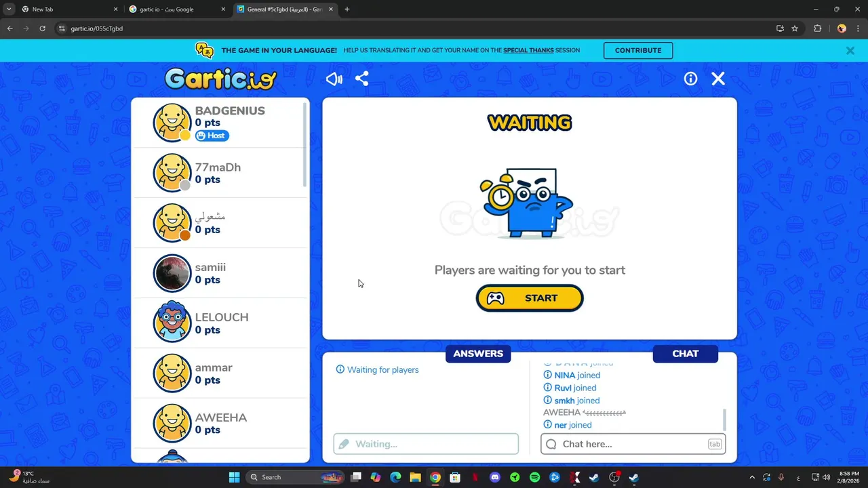Viewport: 868px width, 488px height.
Task: Click 'Waiting for players' message
Action: coord(378,370)
